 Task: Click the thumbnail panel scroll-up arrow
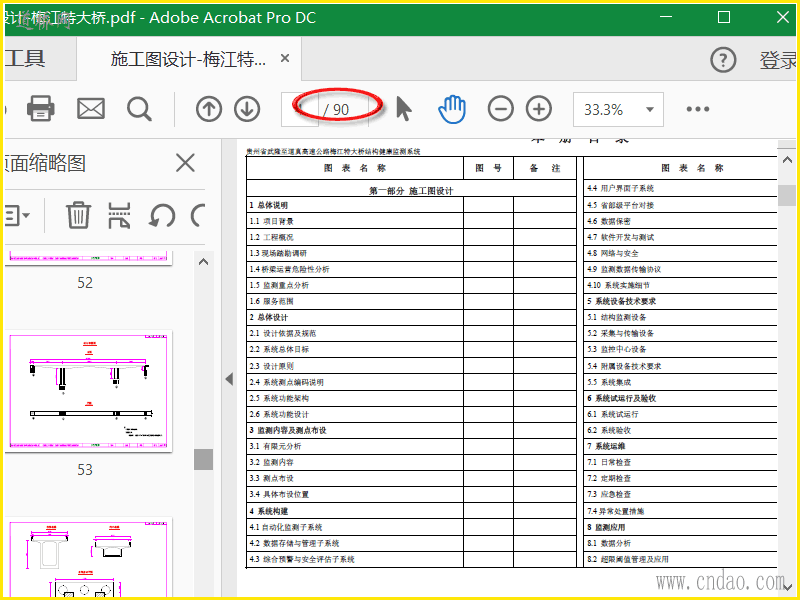203,262
